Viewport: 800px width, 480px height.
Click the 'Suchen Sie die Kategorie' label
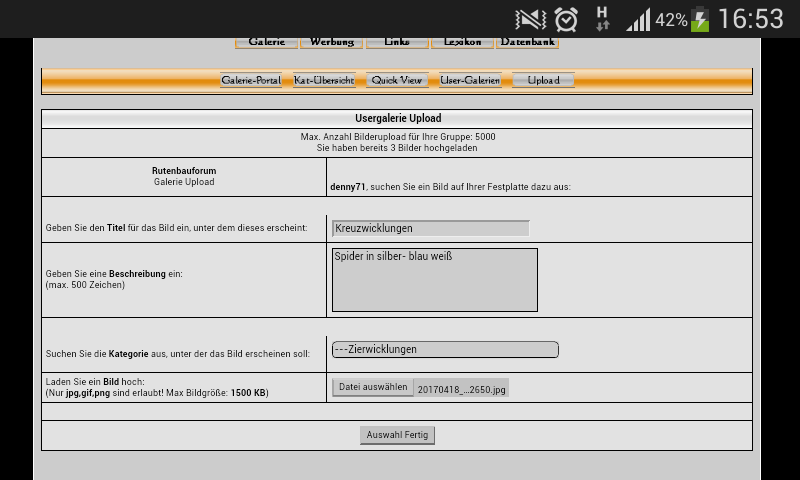coord(178,353)
